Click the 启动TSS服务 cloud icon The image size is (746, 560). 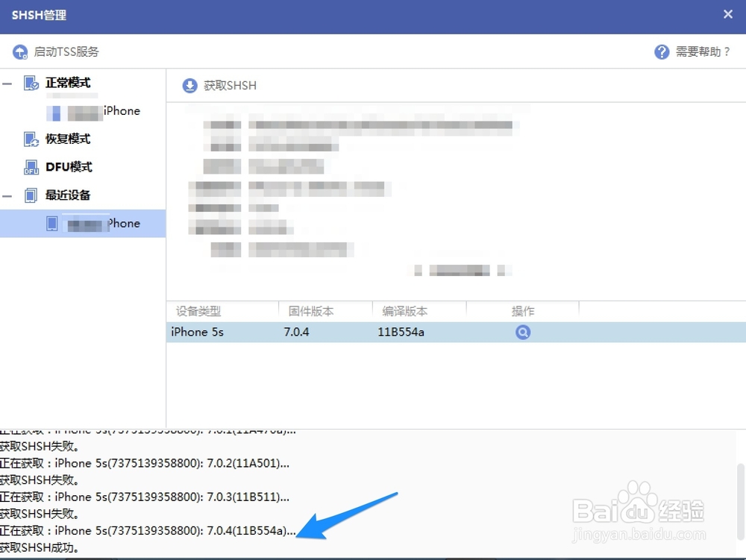(20, 51)
